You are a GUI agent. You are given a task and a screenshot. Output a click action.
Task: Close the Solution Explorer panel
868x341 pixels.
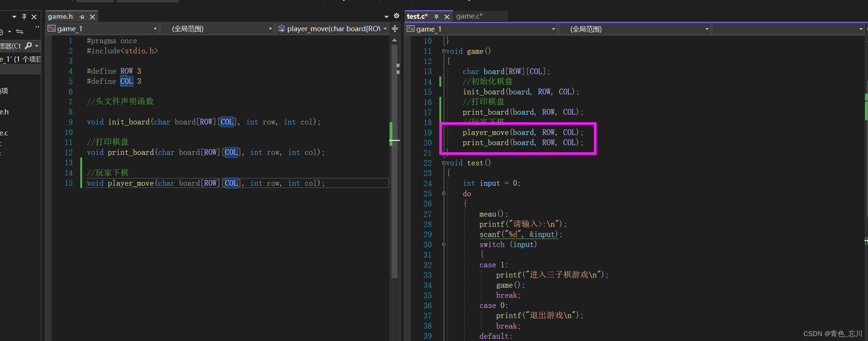(34, 17)
